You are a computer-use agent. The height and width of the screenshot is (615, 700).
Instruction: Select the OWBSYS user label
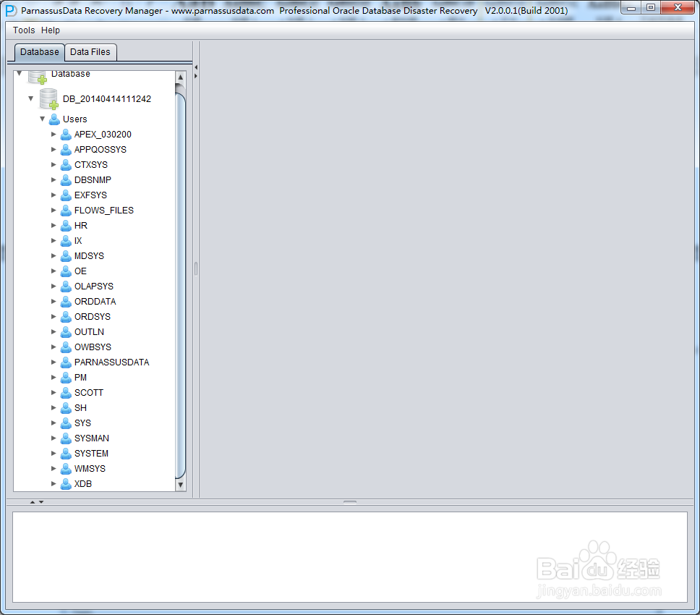[93, 347]
